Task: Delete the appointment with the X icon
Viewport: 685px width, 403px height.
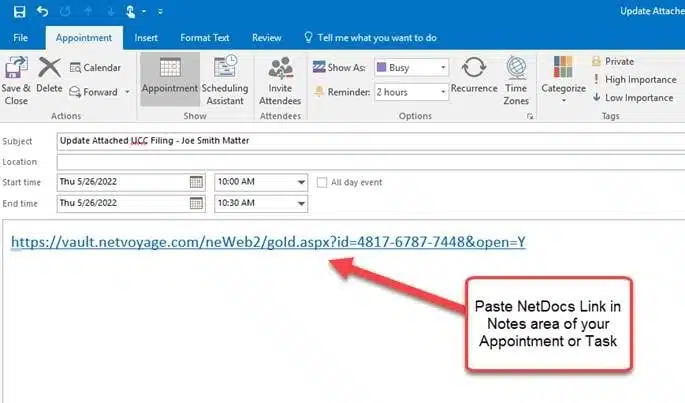Action: [x=49, y=75]
